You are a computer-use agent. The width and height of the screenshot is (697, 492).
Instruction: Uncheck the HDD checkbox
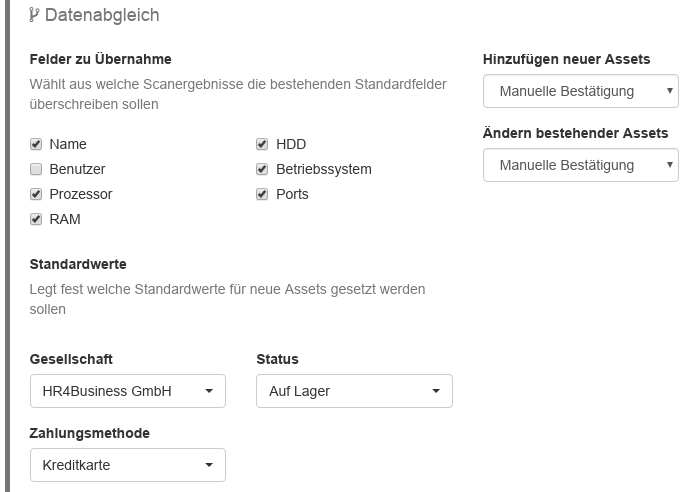[x=262, y=144]
